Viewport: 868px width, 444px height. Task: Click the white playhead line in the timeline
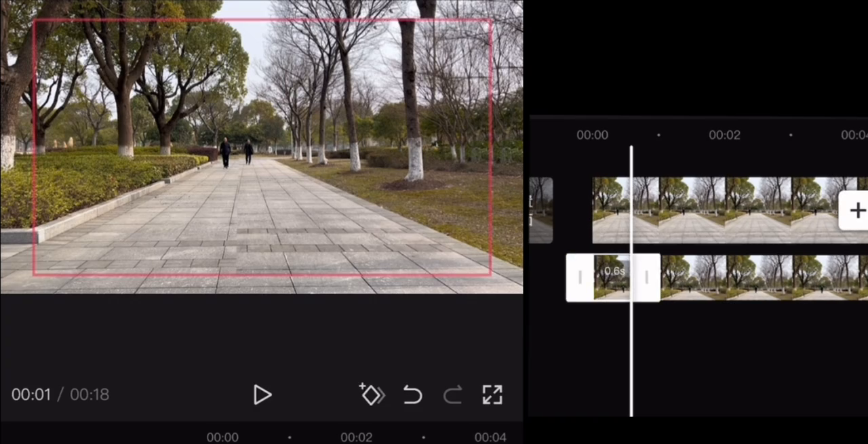(x=631, y=281)
